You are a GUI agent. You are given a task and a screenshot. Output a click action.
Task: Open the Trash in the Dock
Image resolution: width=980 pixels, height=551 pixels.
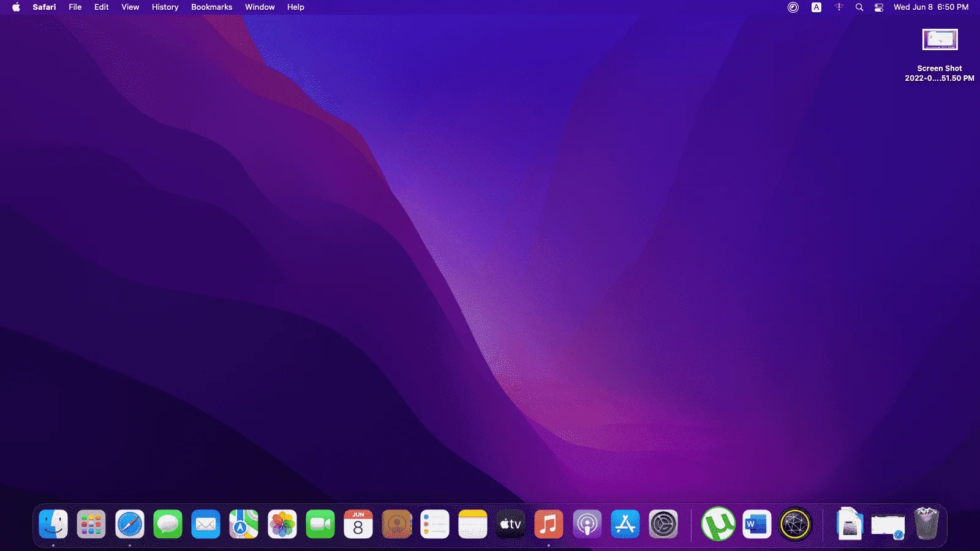click(x=927, y=523)
